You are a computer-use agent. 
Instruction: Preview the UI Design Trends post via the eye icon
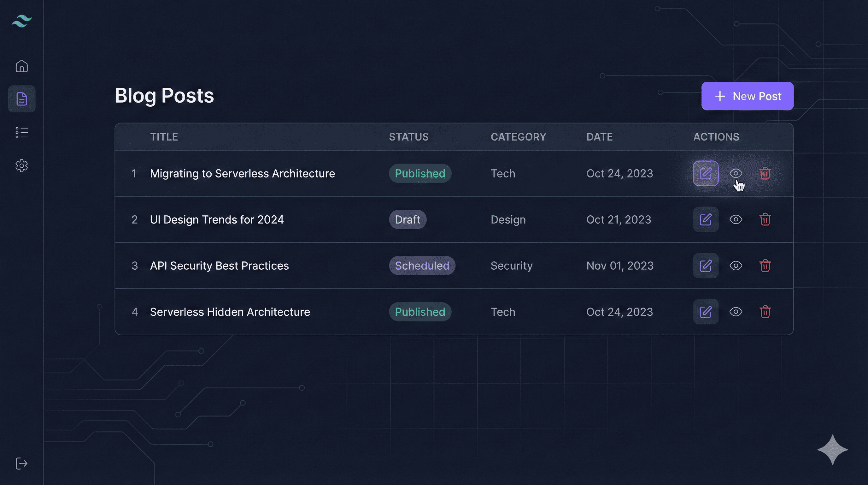(x=736, y=219)
